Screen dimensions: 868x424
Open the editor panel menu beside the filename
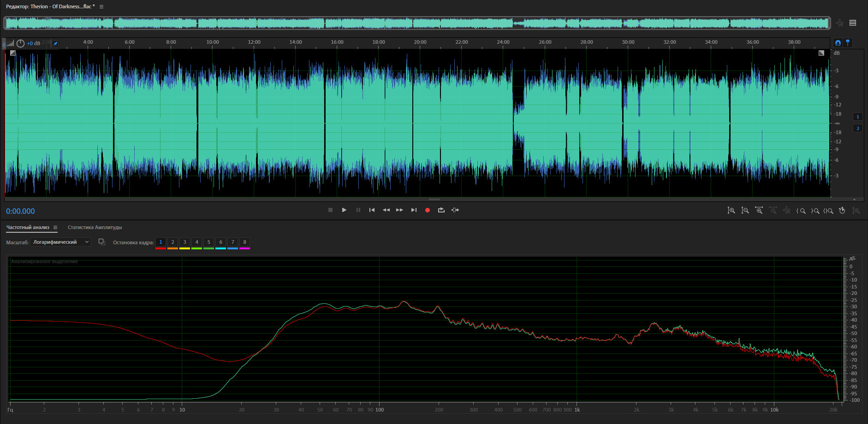click(101, 6)
